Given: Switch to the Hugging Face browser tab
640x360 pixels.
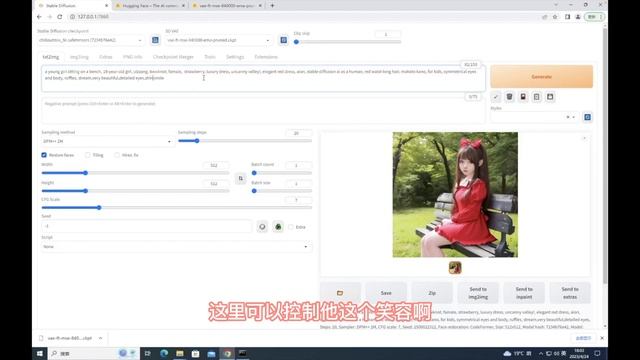Looking at the screenshot, I should click(x=149, y=6).
